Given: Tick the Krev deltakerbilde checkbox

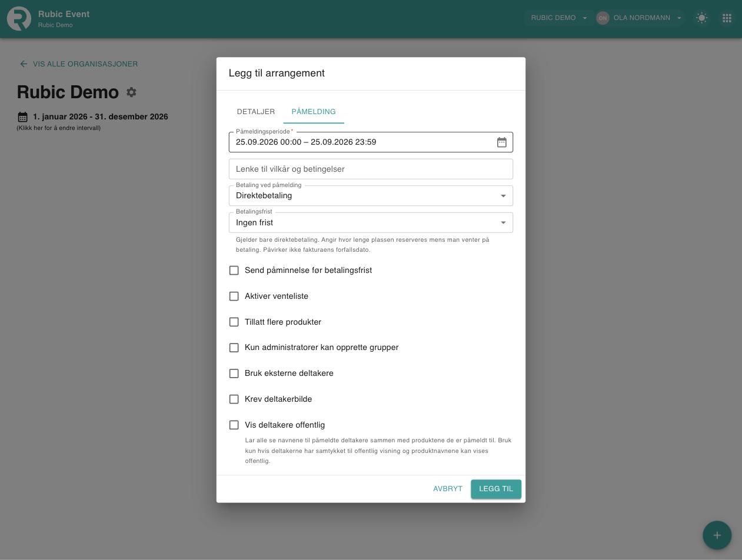Looking at the screenshot, I should (234, 399).
